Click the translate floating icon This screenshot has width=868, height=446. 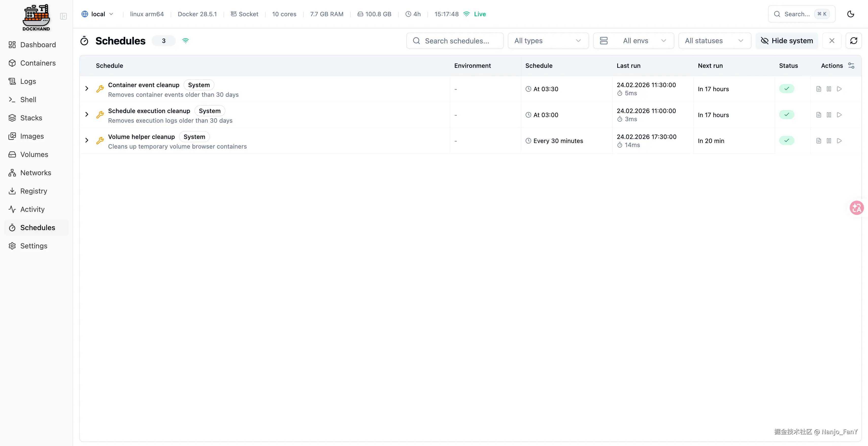[x=857, y=208]
